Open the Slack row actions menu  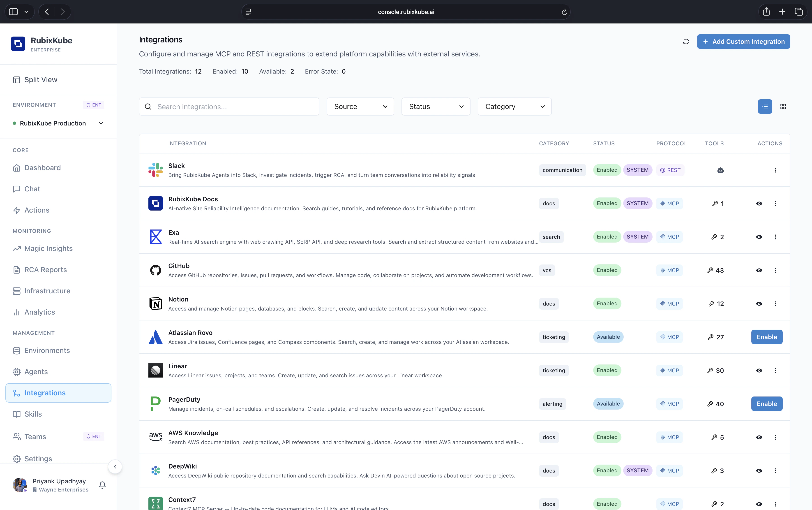[776, 170]
